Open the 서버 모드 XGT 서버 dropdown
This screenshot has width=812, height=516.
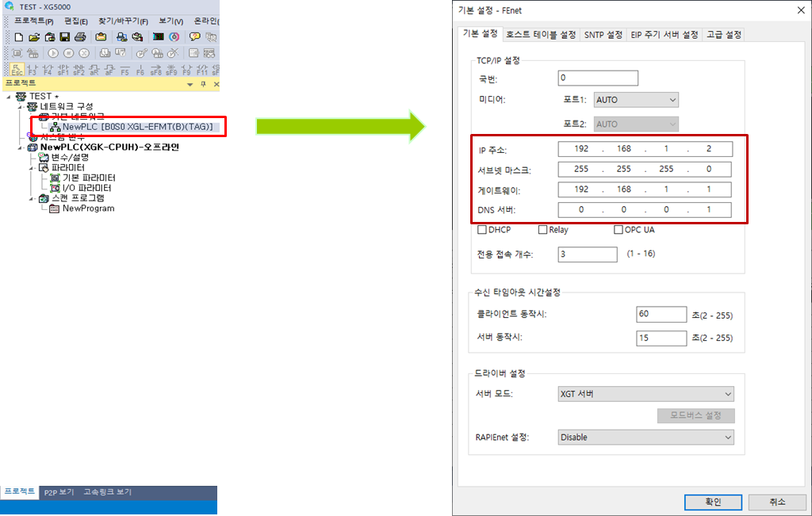click(x=645, y=394)
